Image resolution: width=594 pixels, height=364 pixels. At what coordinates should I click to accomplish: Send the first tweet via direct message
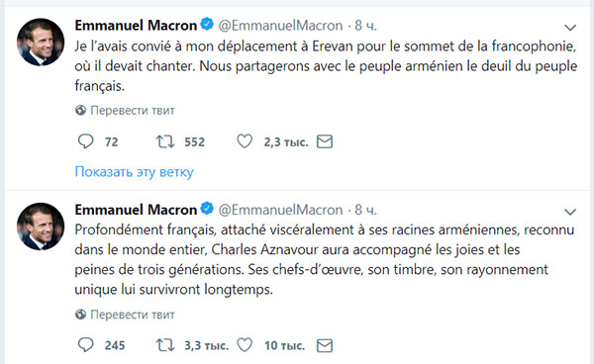(325, 141)
